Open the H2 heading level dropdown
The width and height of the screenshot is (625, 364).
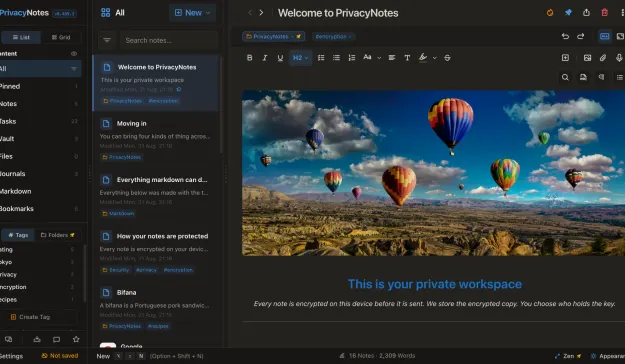301,58
